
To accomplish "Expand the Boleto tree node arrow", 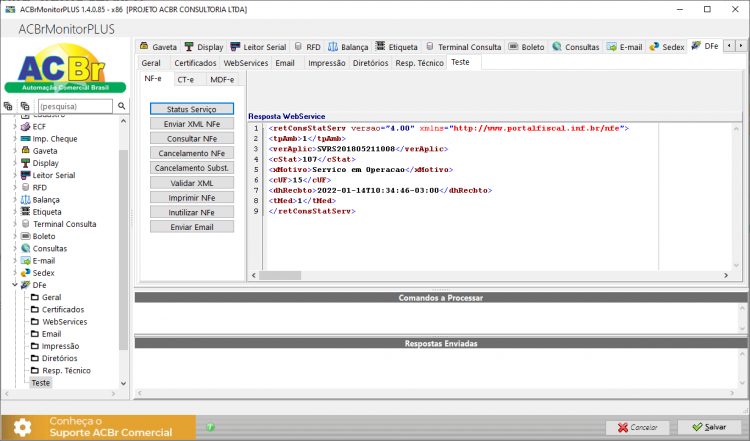I will click(15, 236).
